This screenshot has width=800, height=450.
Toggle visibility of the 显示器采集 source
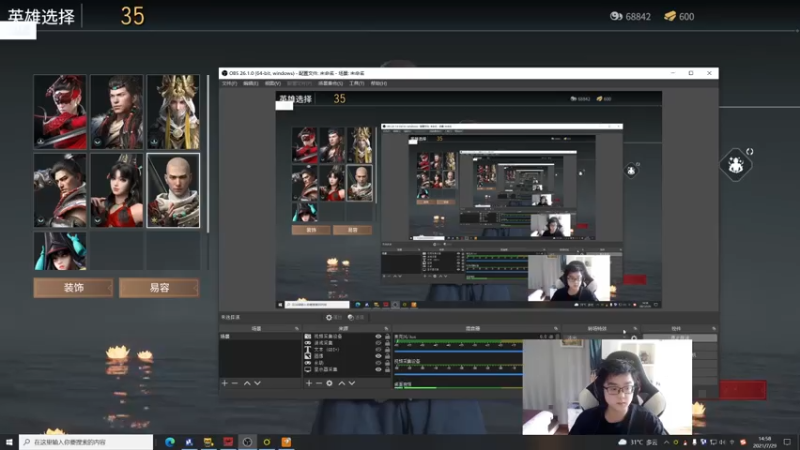(379, 369)
